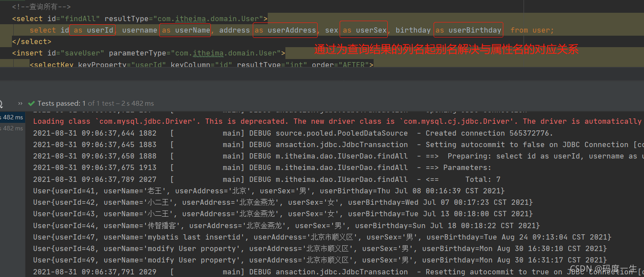
Task: Click the 'Setting autocommit to false' log line
Action: [338, 144]
